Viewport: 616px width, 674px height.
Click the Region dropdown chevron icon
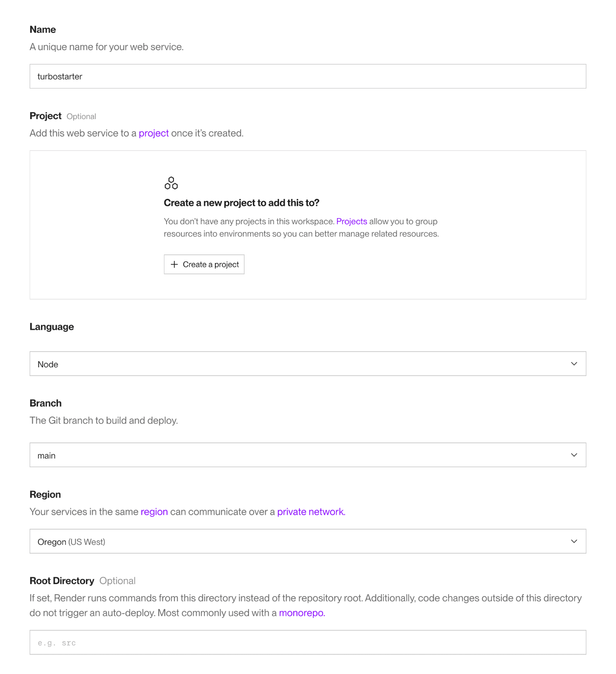click(x=574, y=541)
